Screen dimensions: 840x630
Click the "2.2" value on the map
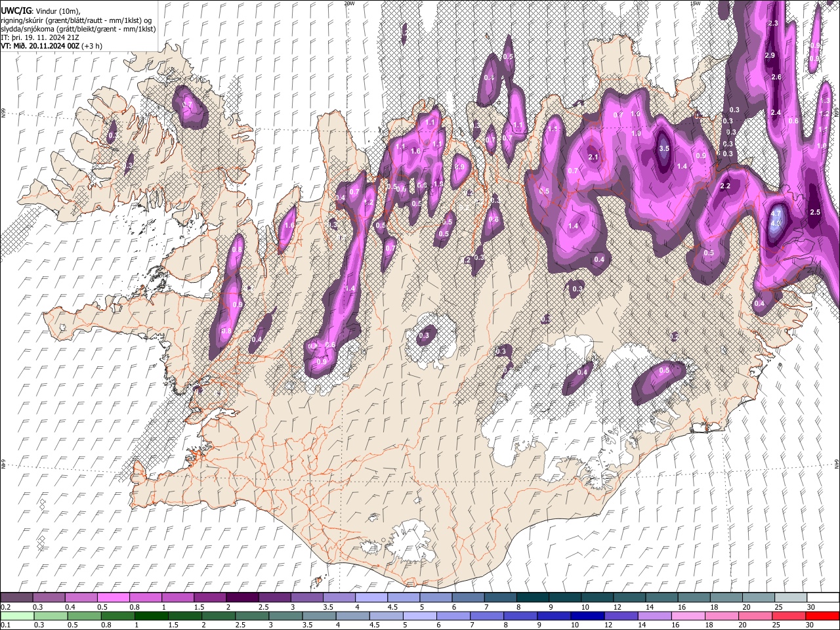tap(725, 186)
